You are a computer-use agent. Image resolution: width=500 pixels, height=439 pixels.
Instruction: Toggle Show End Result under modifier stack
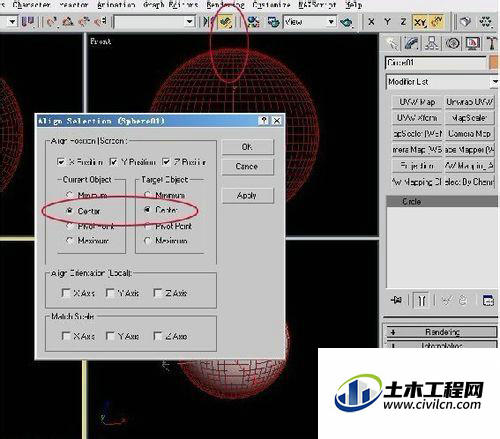point(421,300)
